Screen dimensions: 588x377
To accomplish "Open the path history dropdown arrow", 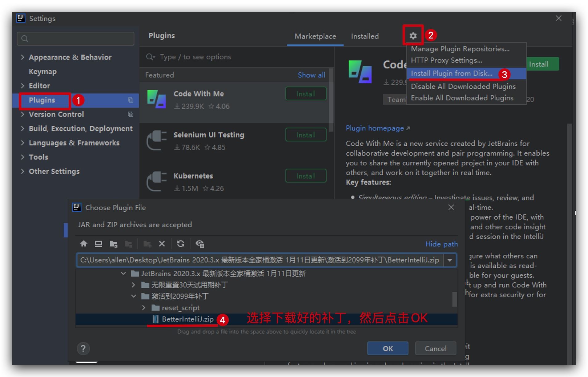I will click(450, 260).
